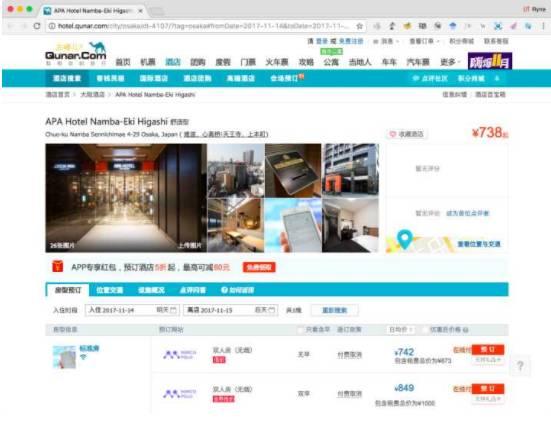Click the Marco Polo logo on the ¥742 row
The image size is (551, 422).
pos(180,355)
